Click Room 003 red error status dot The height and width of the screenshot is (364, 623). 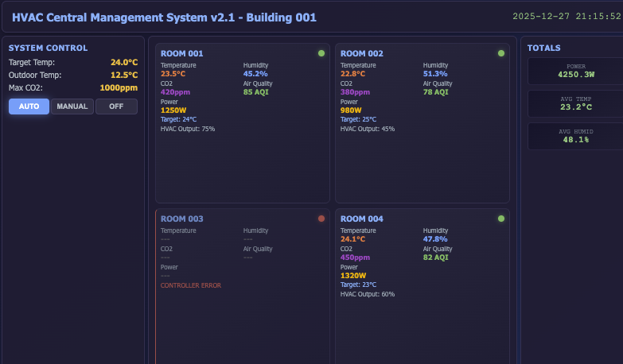click(321, 218)
